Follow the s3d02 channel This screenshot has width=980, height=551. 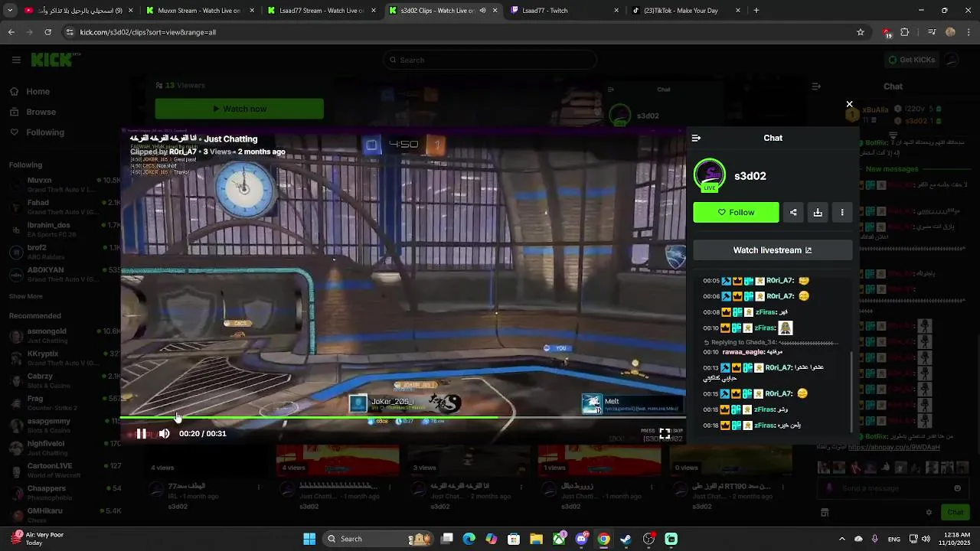click(x=736, y=213)
